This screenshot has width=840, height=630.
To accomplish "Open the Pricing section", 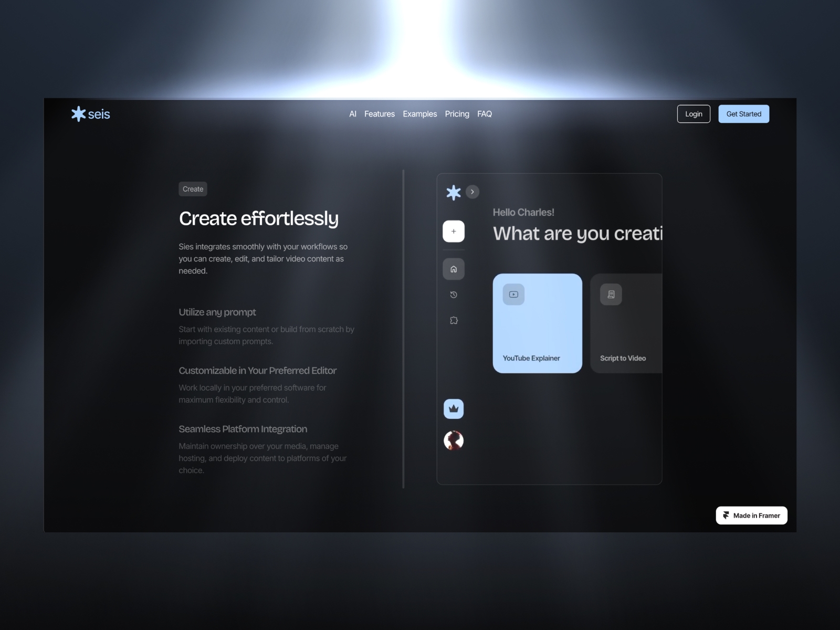I will pyautogui.click(x=457, y=114).
